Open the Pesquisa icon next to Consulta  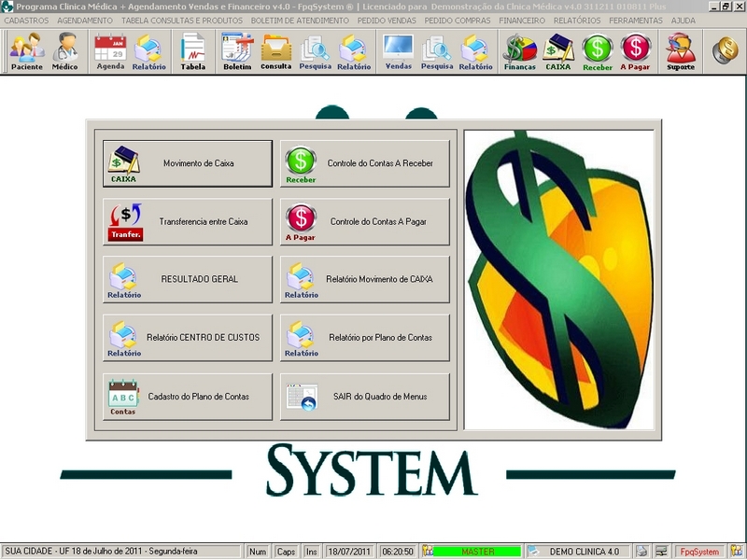click(315, 51)
